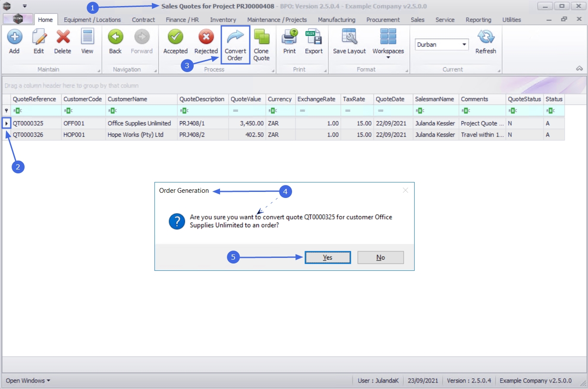The height and width of the screenshot is (389, 588).
Task: Sort by QuoteReference column header
Action: pos(36,99)
